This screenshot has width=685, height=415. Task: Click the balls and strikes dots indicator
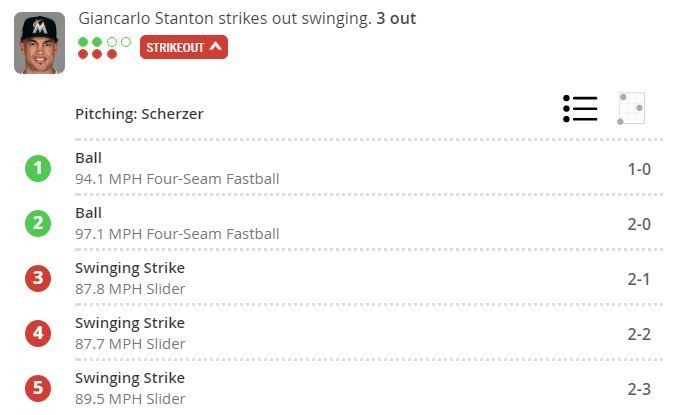[104, 48]
